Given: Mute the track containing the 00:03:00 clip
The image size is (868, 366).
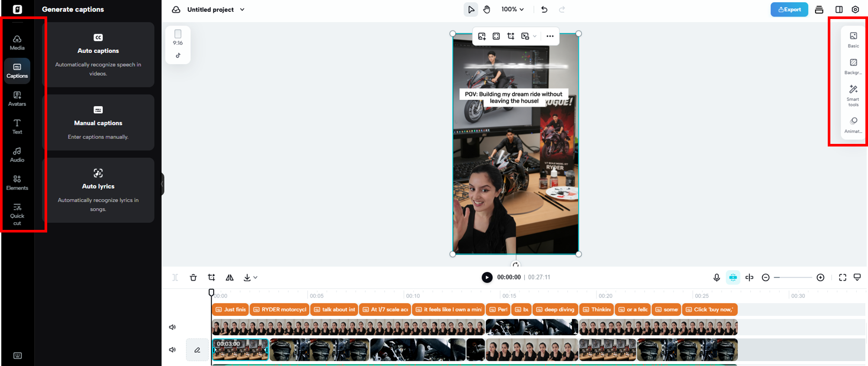Looking at the screenshot, I should pos(172,350).
